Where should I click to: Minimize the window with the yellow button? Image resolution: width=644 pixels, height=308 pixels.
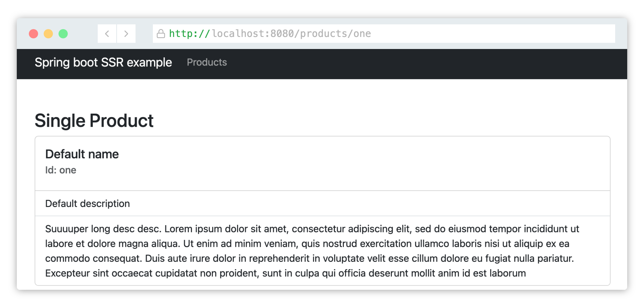coord(48,34)
